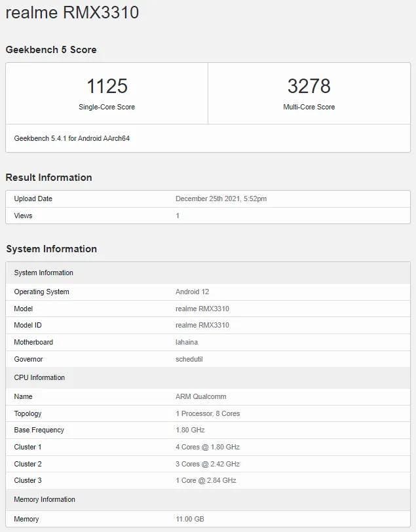Viewport: 416px width, 532px height.
Task: Select the schedutil governor value
Action: (x=189, y=359)
